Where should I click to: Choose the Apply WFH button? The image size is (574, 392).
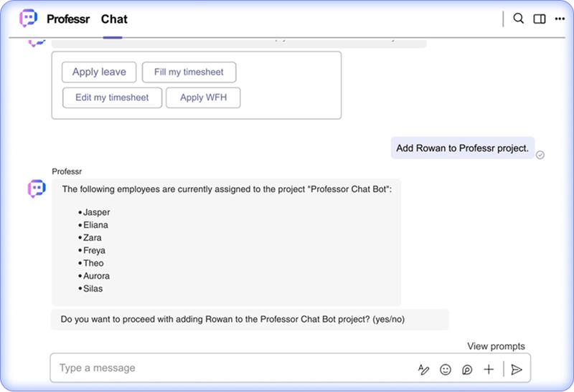[202, 97]
